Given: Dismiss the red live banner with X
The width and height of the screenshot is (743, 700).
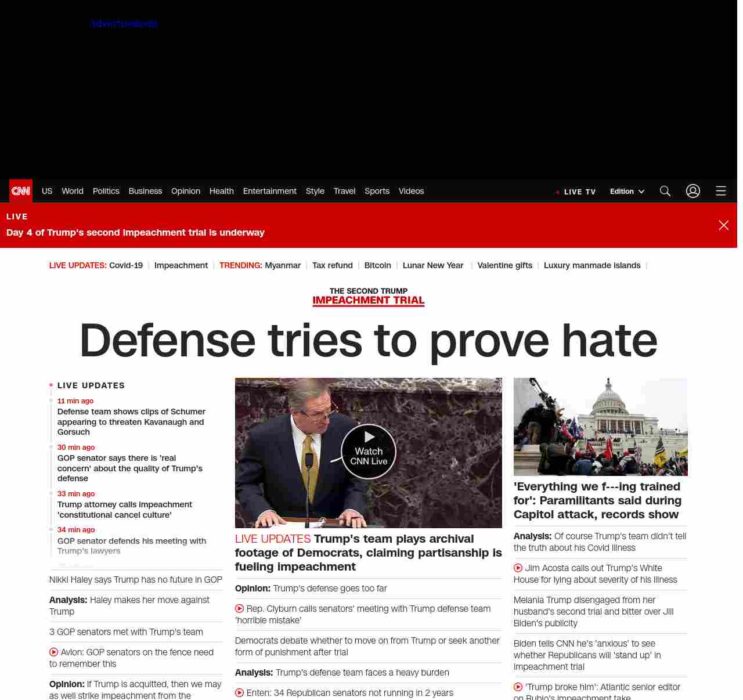Looking at the screenshot, I should (723, 225).
